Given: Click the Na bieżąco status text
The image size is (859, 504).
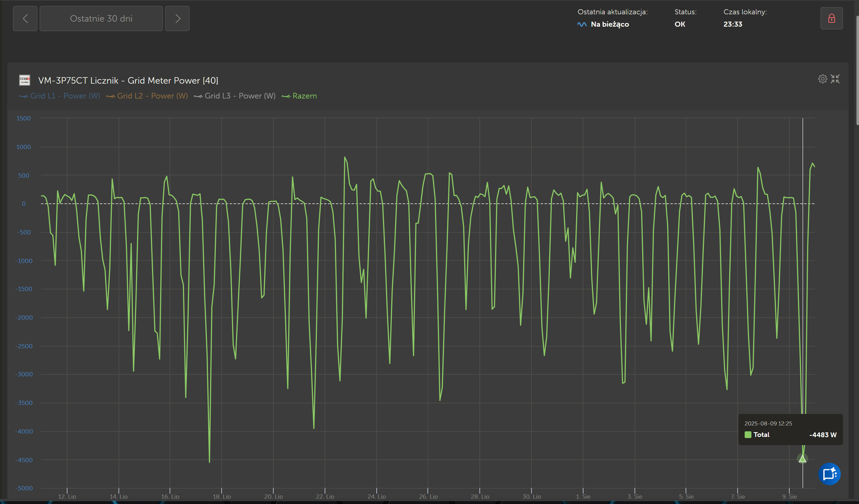Looking at the screenshot, I should (x=610, y=24).
